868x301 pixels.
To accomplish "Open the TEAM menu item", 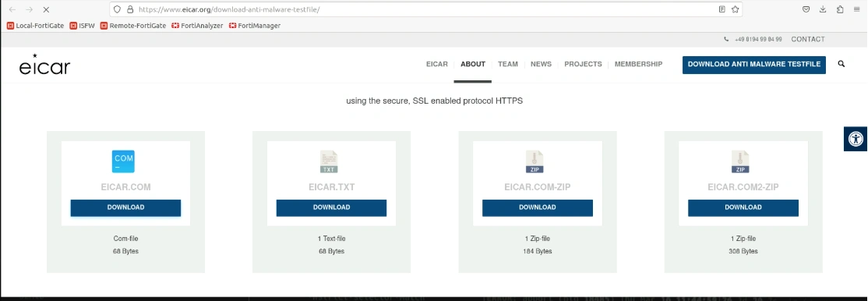I will [507, 64].
